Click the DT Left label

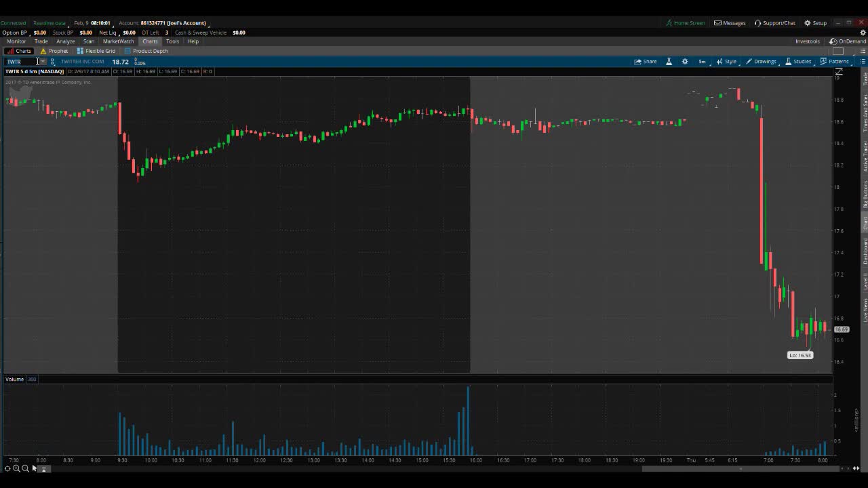(x=151, y=33)
